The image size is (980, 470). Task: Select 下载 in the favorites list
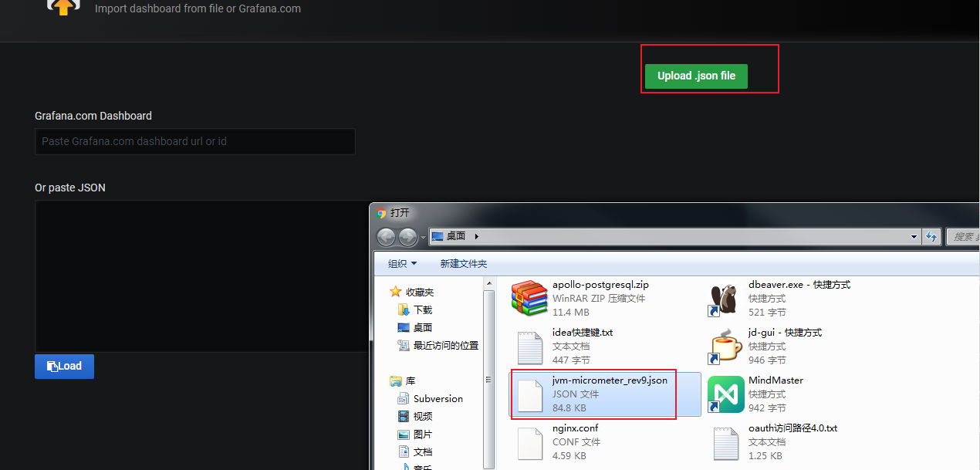click(x=423, y=309)
